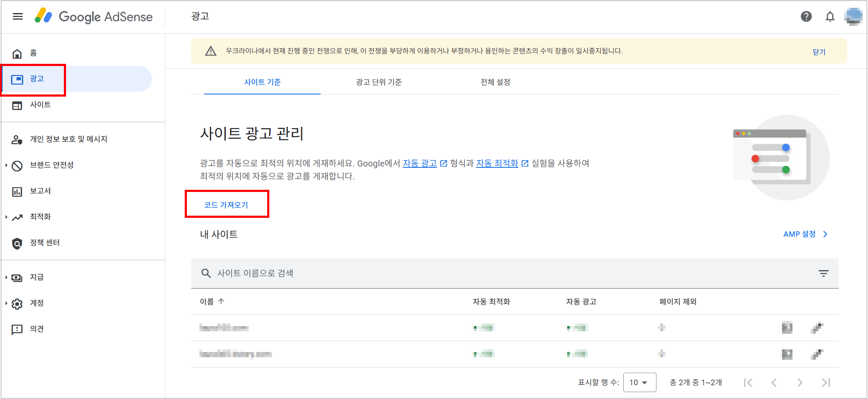Click the 지급 money icon
The image size is (868, 399).
[x=17, y=278]
